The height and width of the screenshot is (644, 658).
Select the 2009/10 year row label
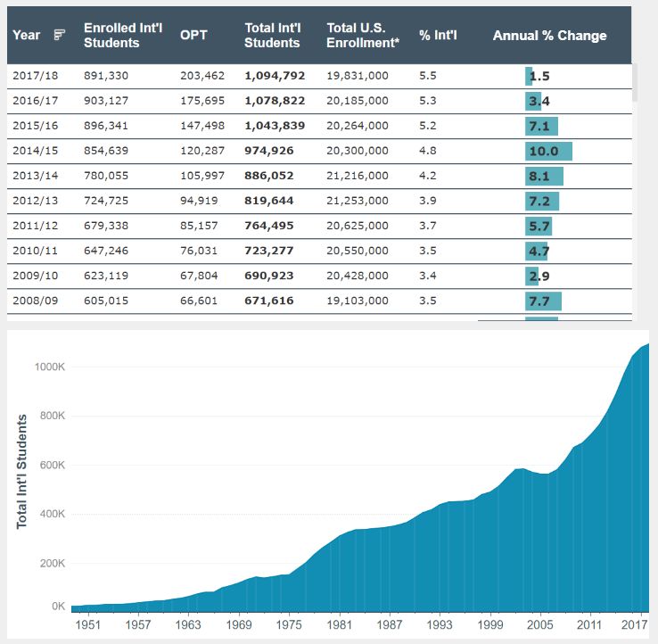click(x=36, y=276)
